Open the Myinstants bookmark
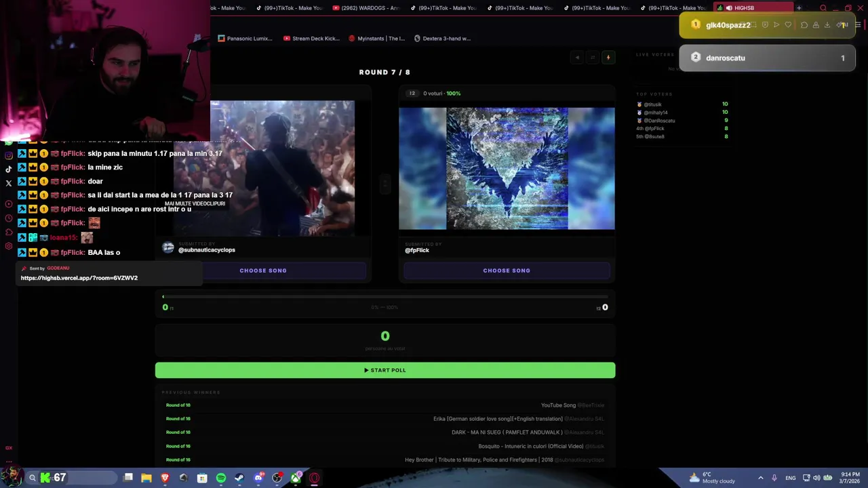The height and width of the screenshot is (488, 868). tap(376, 39)
